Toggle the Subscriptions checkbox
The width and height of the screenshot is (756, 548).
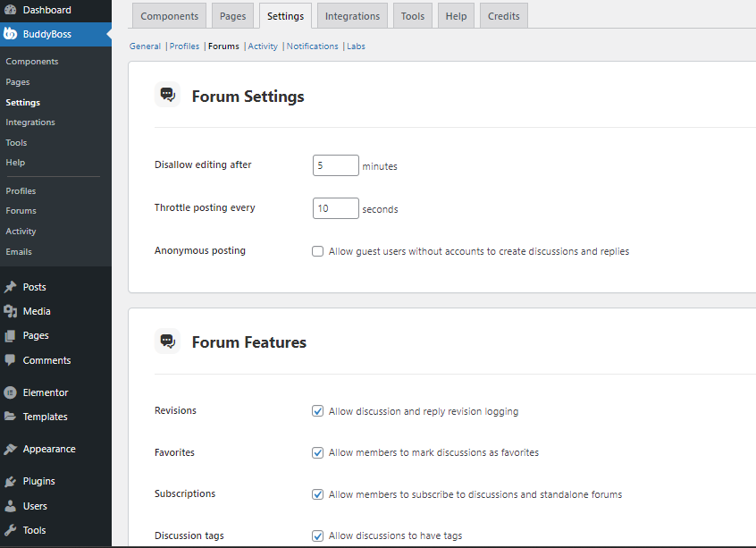[x=317, y=494]
